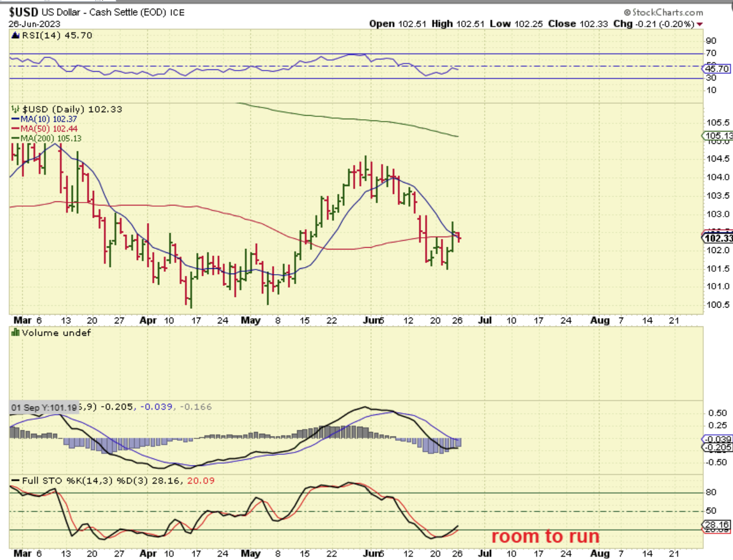Click the 0.50 level on the MACD axis
The image size is (733, 560).
(718, 413)
